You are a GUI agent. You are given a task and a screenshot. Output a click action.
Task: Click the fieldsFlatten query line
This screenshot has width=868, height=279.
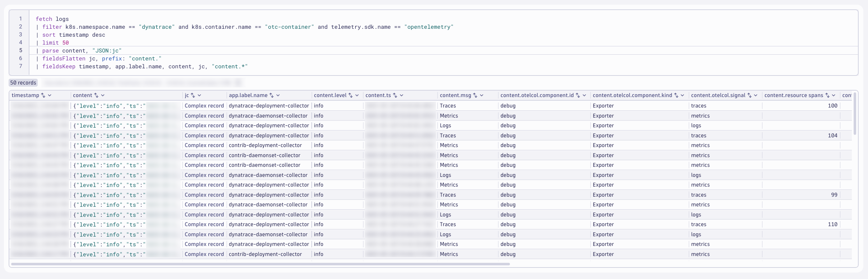[99, 59]
